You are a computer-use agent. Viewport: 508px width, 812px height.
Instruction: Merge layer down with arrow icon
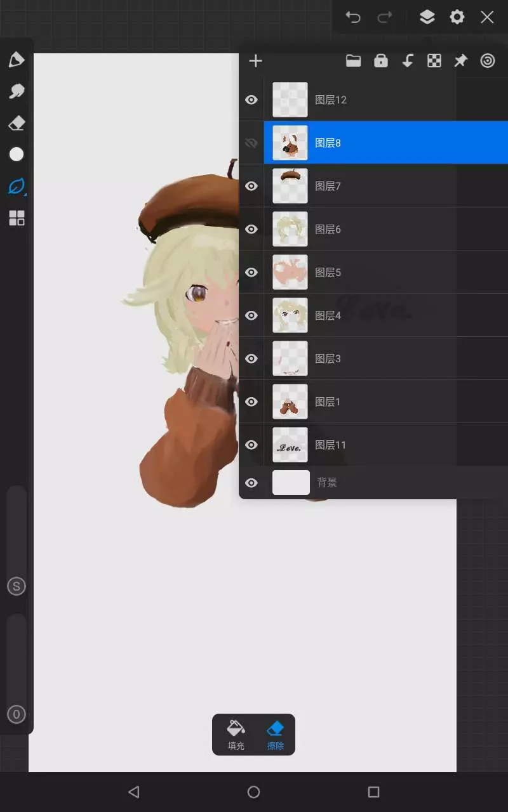pyautogui.click(x=408, y=61)
